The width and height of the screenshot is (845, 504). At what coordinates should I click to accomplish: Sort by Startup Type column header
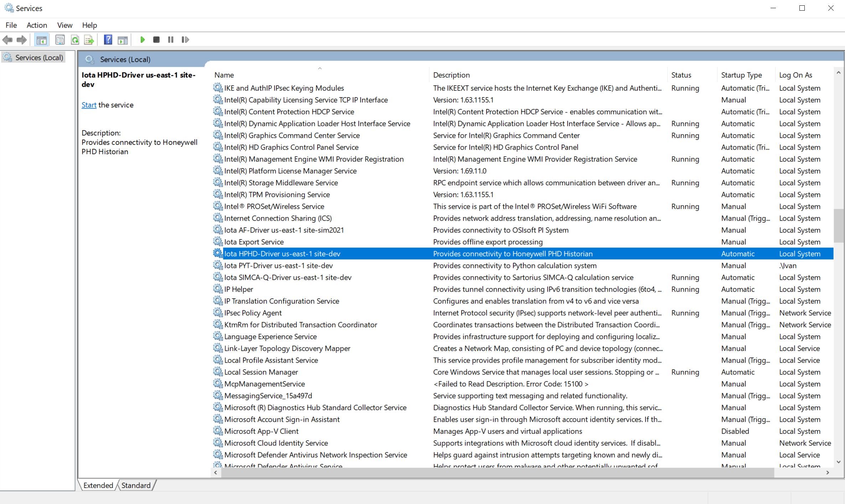pyautogui.click(x=747, y=75)
